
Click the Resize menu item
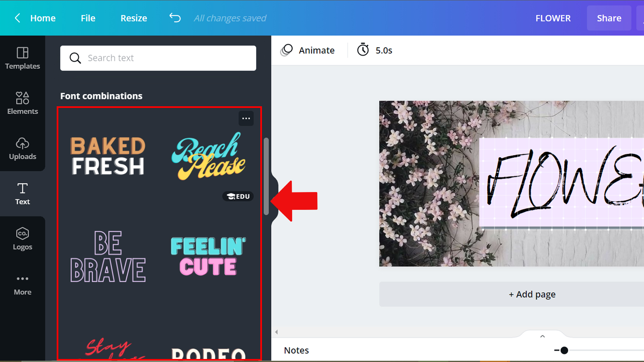(x=133, y=18)
